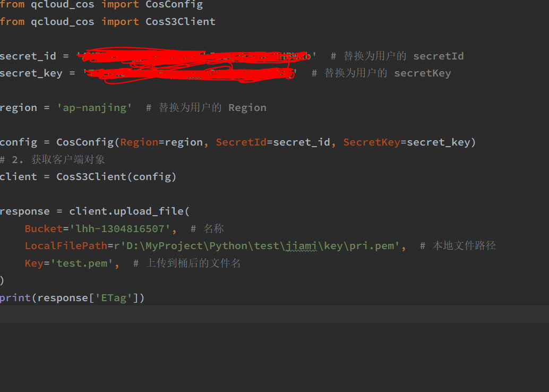Click the 'ap-nanjing' region string
Viewport: 549px width, 392px height.
(95, 108)
